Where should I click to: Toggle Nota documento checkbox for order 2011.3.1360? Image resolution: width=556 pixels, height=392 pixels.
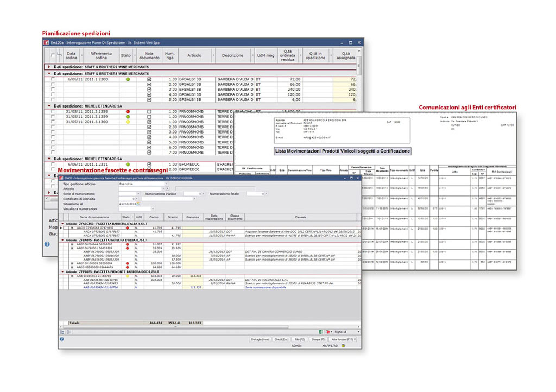[x=149, y=122]
